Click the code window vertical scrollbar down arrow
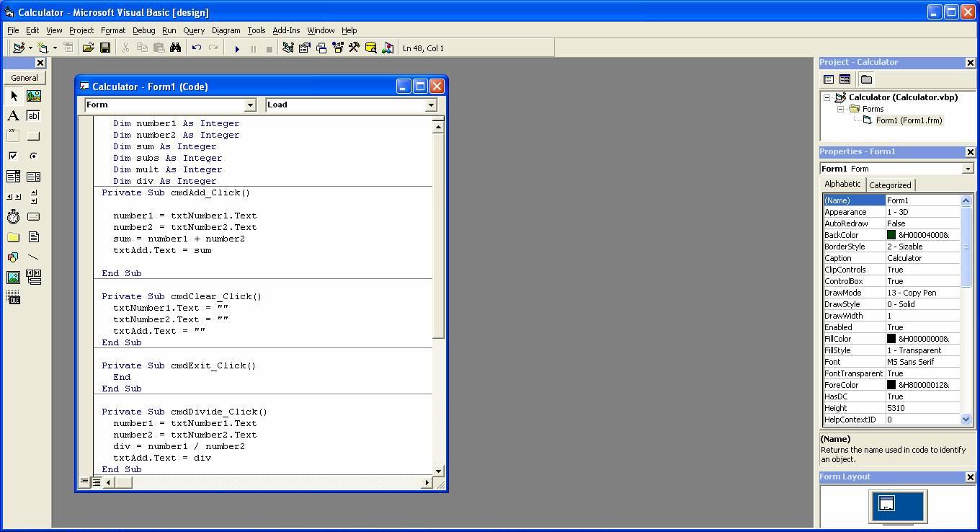The height and width of the screenshot is (532, 980). click(438, 470)
